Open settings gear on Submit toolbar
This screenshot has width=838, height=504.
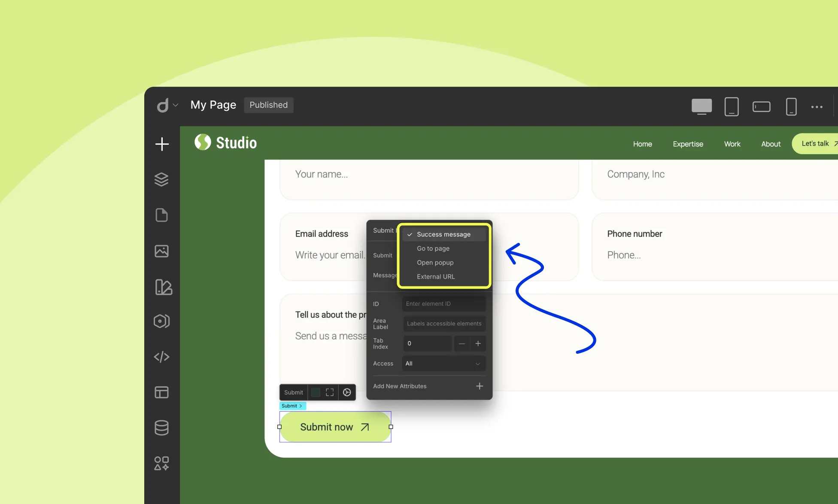click(347, 392)
